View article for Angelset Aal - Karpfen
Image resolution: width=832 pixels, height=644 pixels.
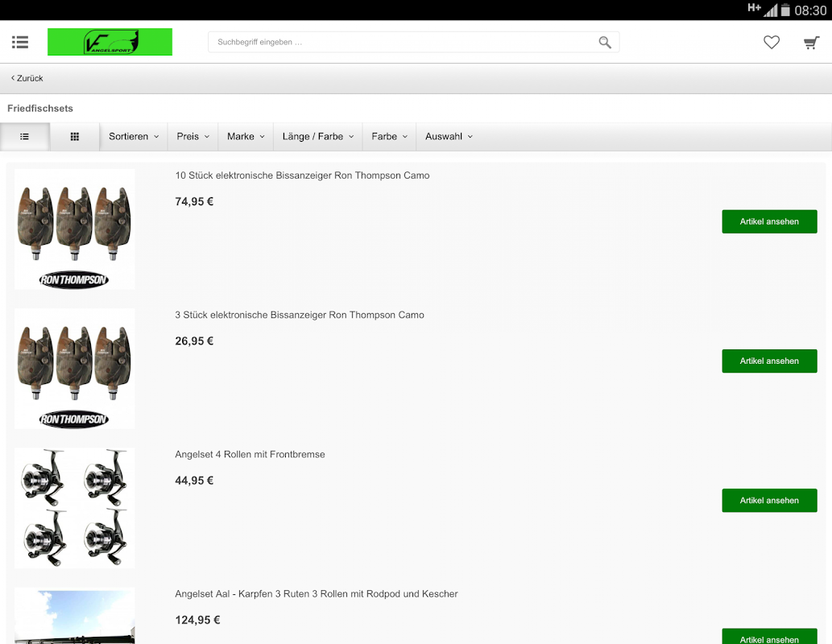(x=769, y=636)
